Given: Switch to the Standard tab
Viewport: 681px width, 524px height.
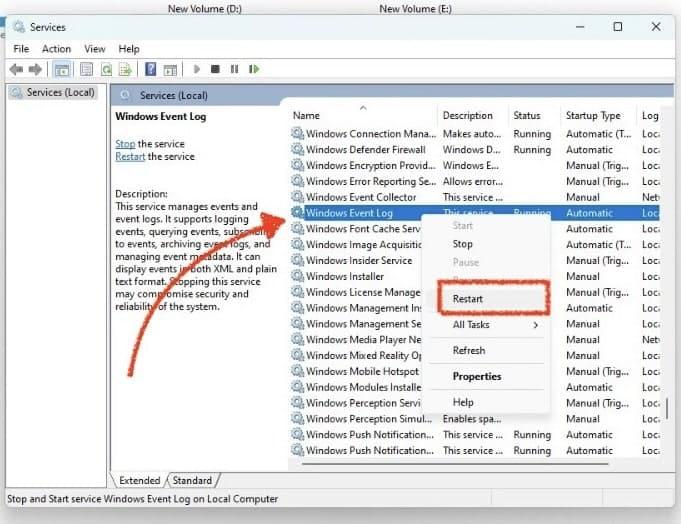Looking at the screenshot, I should pos(192,480).
